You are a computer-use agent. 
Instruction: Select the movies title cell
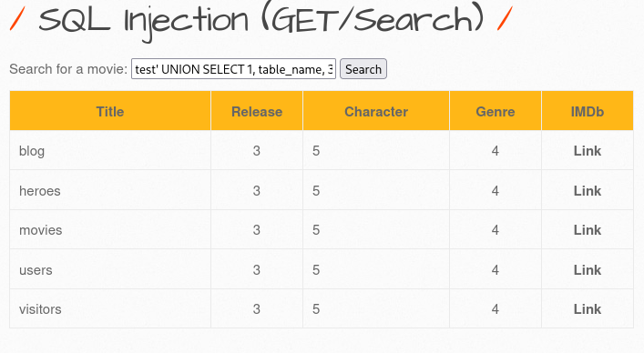(110, 229)
